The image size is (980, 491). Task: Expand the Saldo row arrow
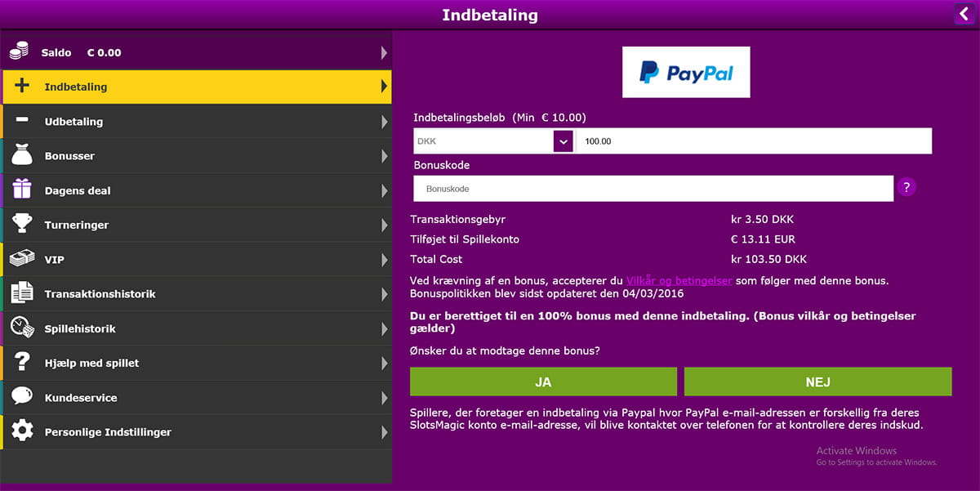(384, 52)
